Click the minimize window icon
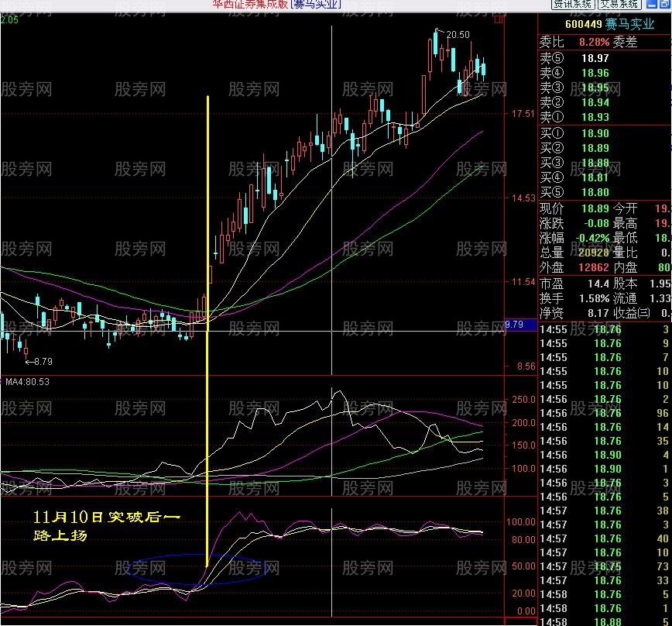This screenshot has height=626, width=672. (651, 5)
